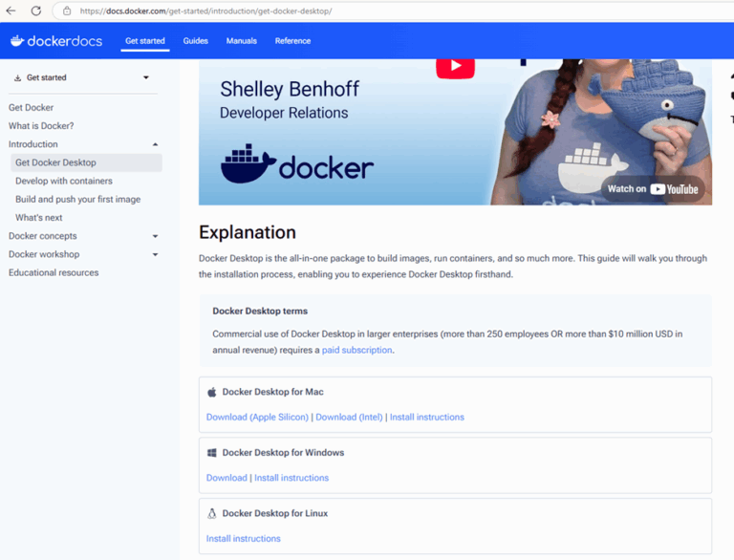Play the YouTube video
This screenshot has width=734, height=560.
(455, 66)
